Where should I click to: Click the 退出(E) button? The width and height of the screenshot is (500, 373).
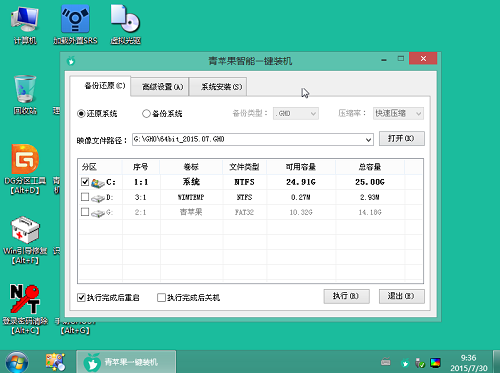point(402,296)
